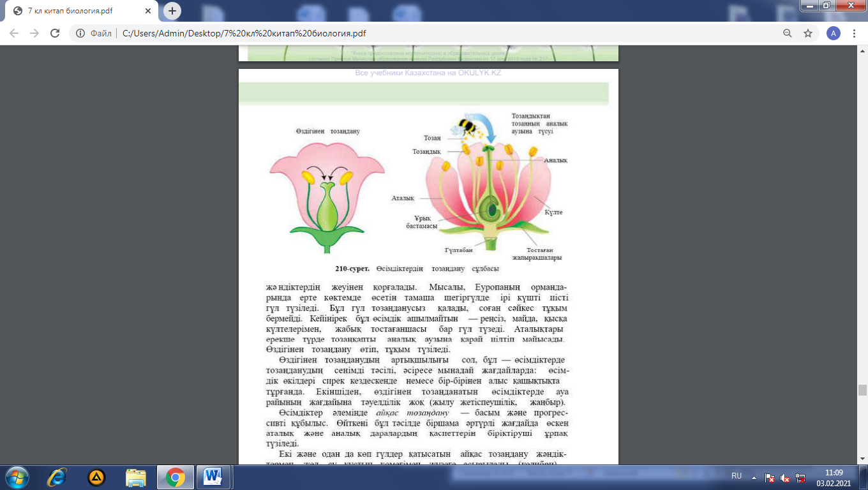Image resolution: width=868 pixels, height=490 pixels.
Task: Close the 7 кл китап биология.pdf tab
Action: click(148, 11)
